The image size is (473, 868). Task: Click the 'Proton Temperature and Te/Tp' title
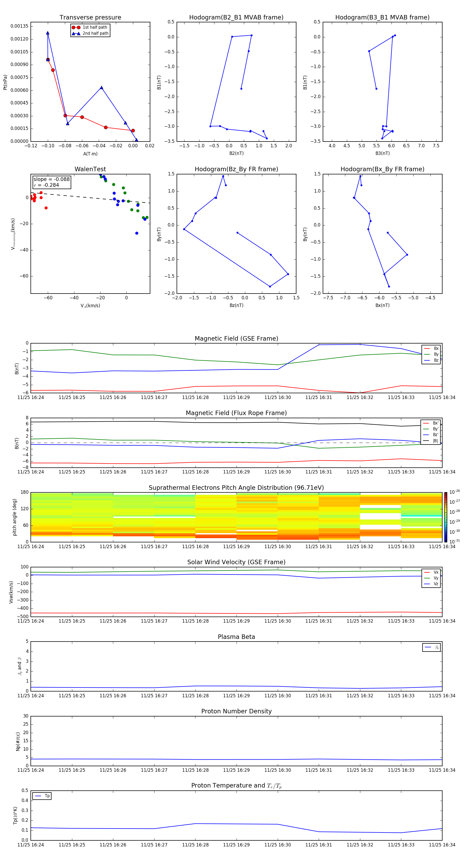click(x=236, y=786)
